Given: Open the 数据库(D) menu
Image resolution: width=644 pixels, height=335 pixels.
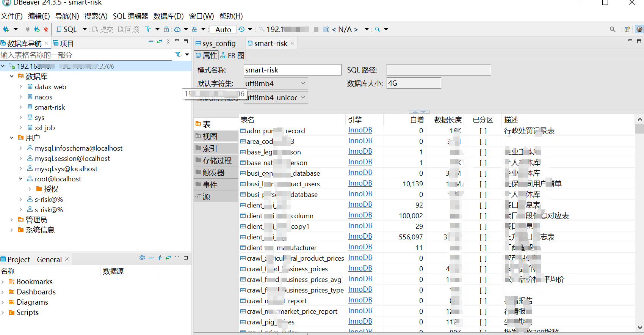Looking at the screenshot, I should [168, 16].
